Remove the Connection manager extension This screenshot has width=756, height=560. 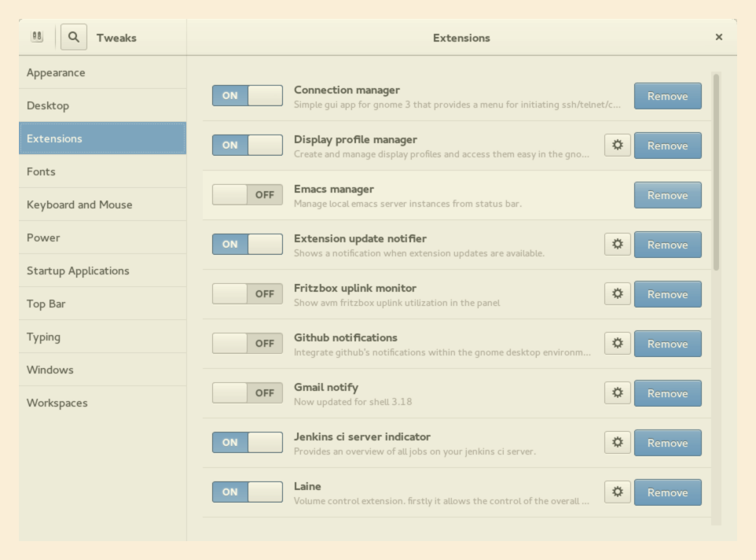[667, 95]
